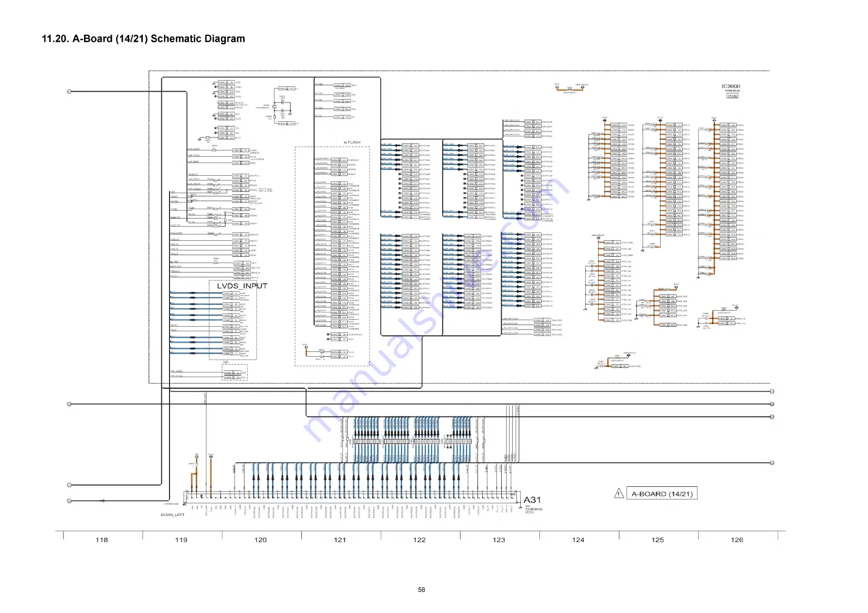The height and width of the screenshot is (613, 868).
Task: Click grid column number '119'
Action: (181, 540)
